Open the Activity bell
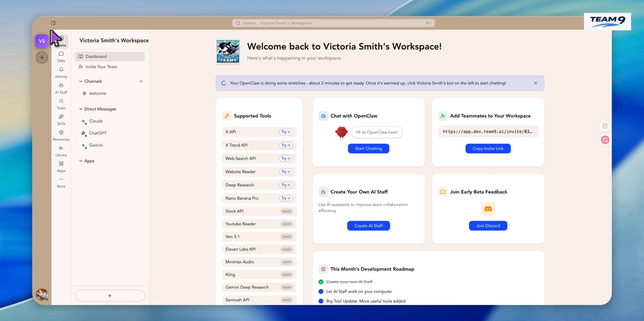 pyautogui.click(x=61, y=73)
